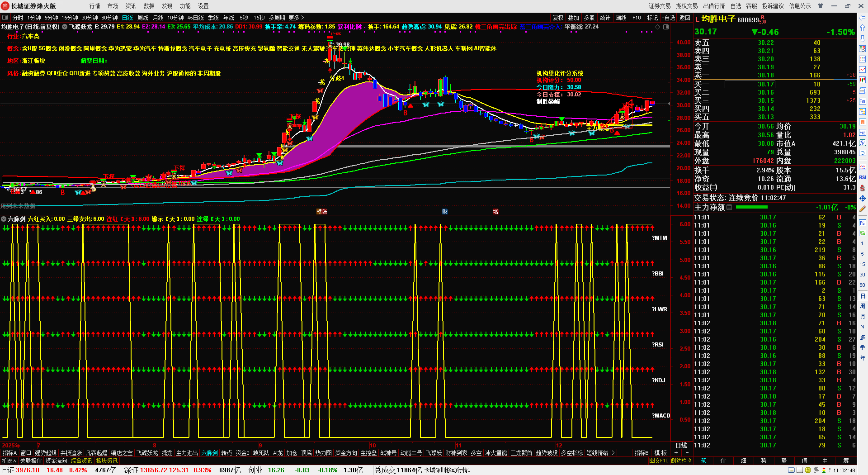Expand the 更多 periods list

pyautogui.click(x=296, y=18)
